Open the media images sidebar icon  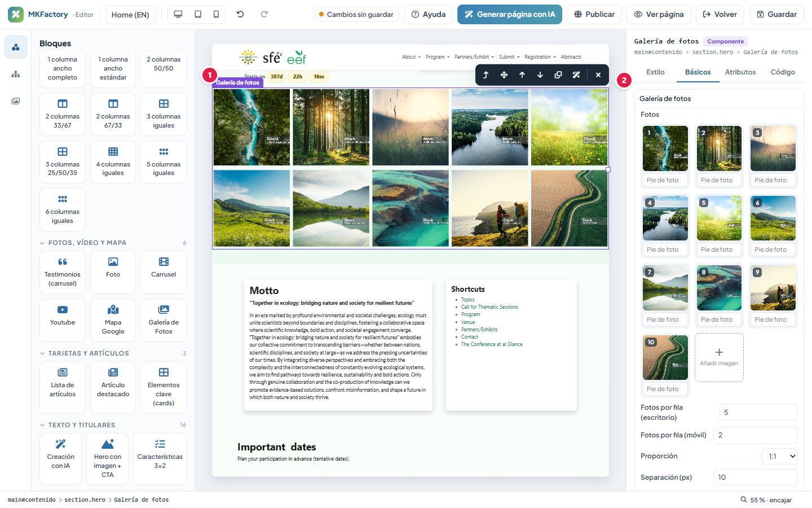[16, 101]
